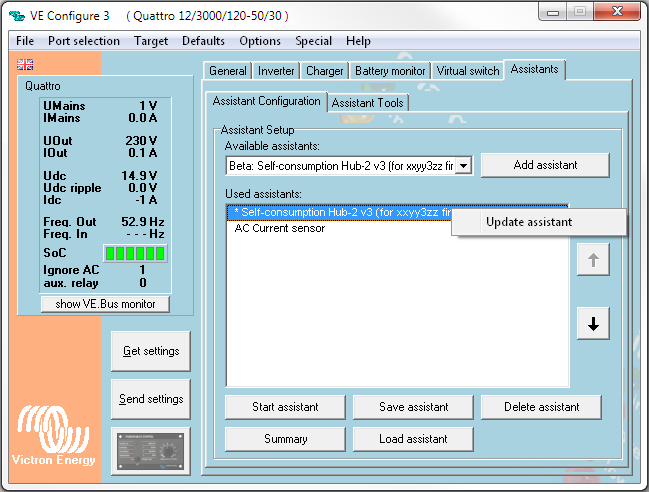
Task: Open the Defaults menu
Action: pos(203,41)
